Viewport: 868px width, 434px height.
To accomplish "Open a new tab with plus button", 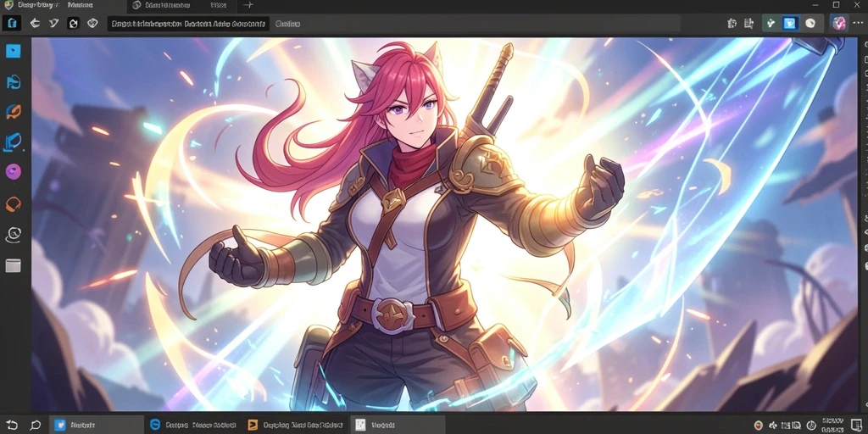I will (248, 6).
